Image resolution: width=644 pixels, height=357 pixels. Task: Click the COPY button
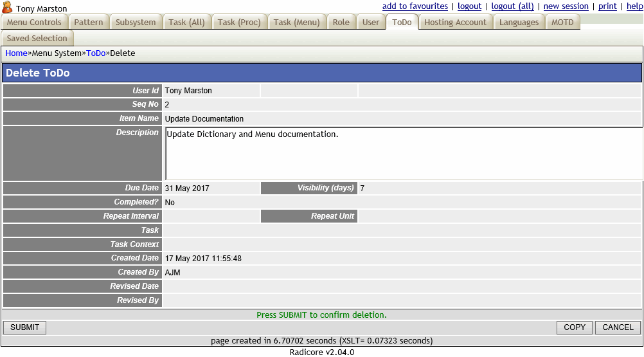tap(574, 327)
